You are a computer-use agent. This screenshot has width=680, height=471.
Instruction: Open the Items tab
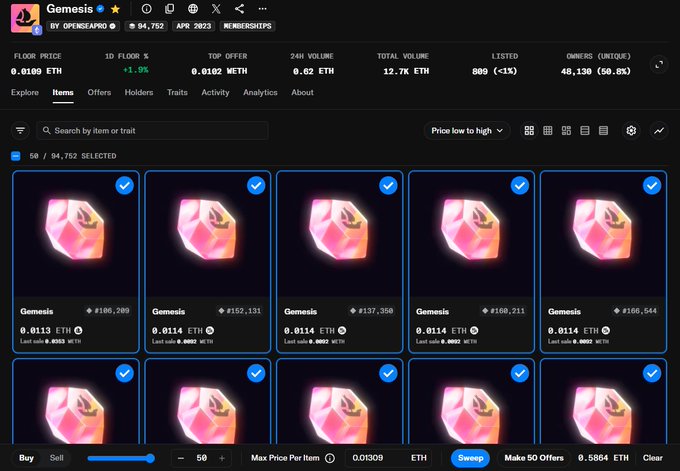coord(63,92)
